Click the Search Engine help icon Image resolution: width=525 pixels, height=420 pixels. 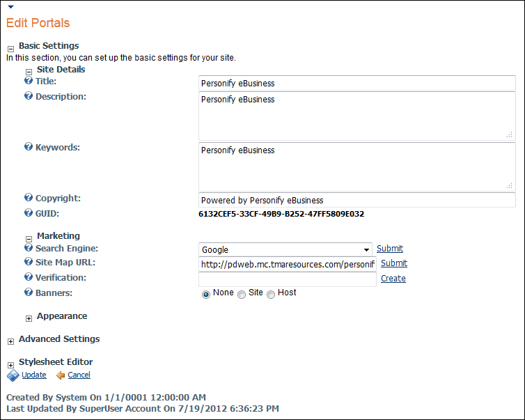pos(29,248)
